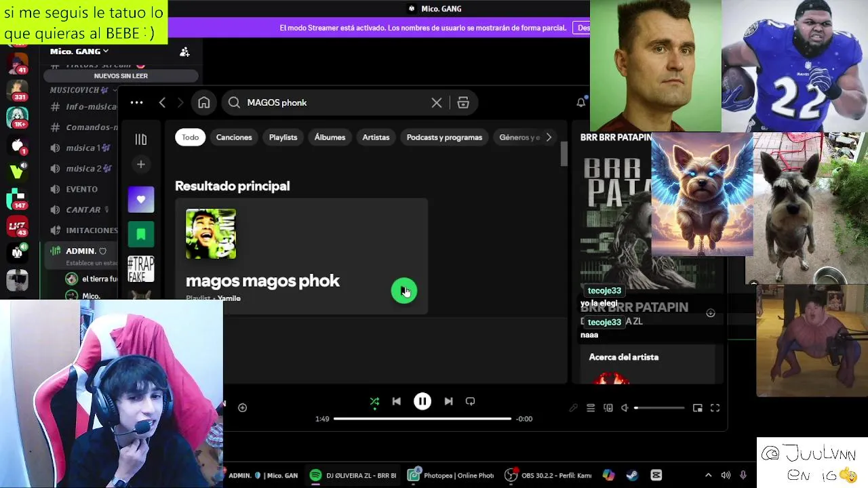Skip to the previous track
Viewport: 868px width, 488px height.
(x=396, y=401)
